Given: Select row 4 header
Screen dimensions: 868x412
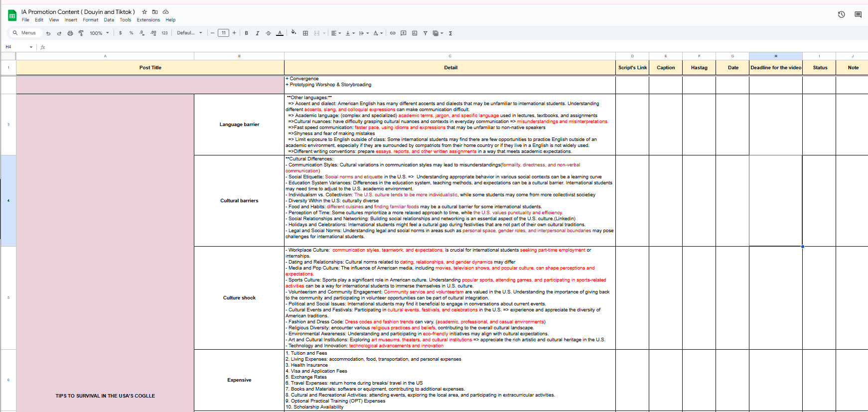Looking at the screenshot, I should click(8, 201).
